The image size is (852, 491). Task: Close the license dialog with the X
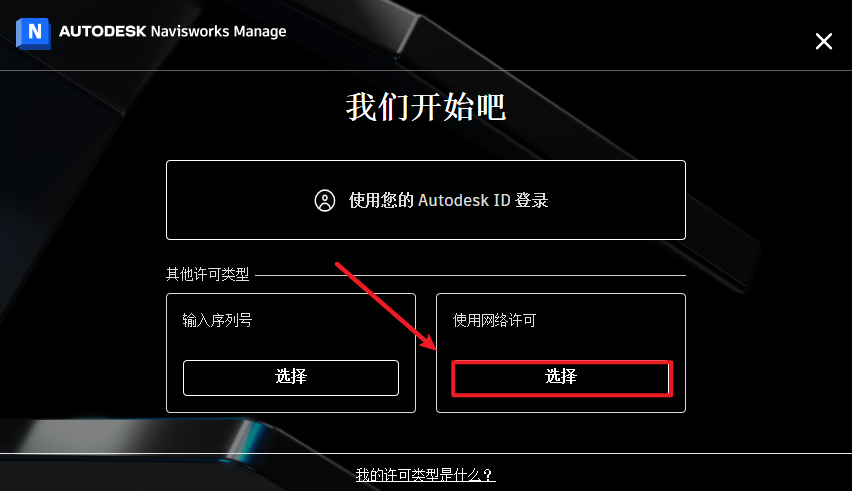tap(824, 41)
